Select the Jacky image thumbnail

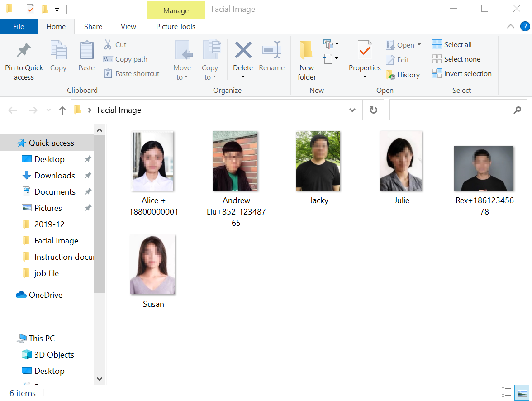(x=318, y=161)
